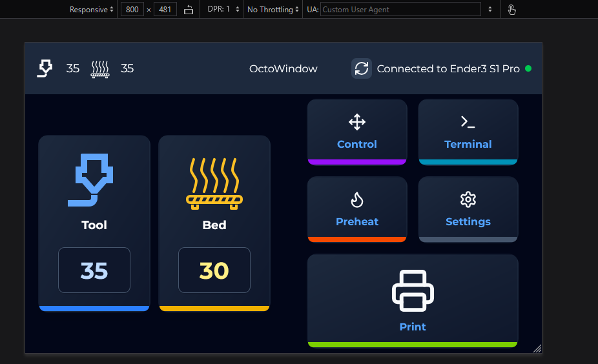Screen dimensions: 598x364
Task: Open the Responsive device dropdown
Action: tap(92, 10)
